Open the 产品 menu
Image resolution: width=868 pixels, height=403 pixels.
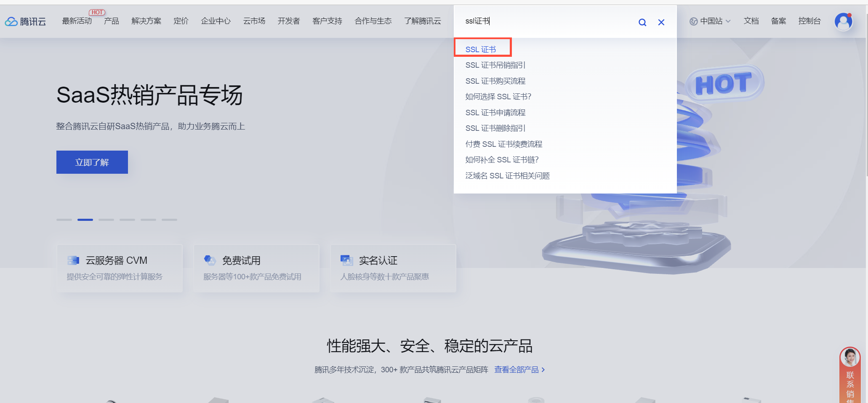pos(112,21)
